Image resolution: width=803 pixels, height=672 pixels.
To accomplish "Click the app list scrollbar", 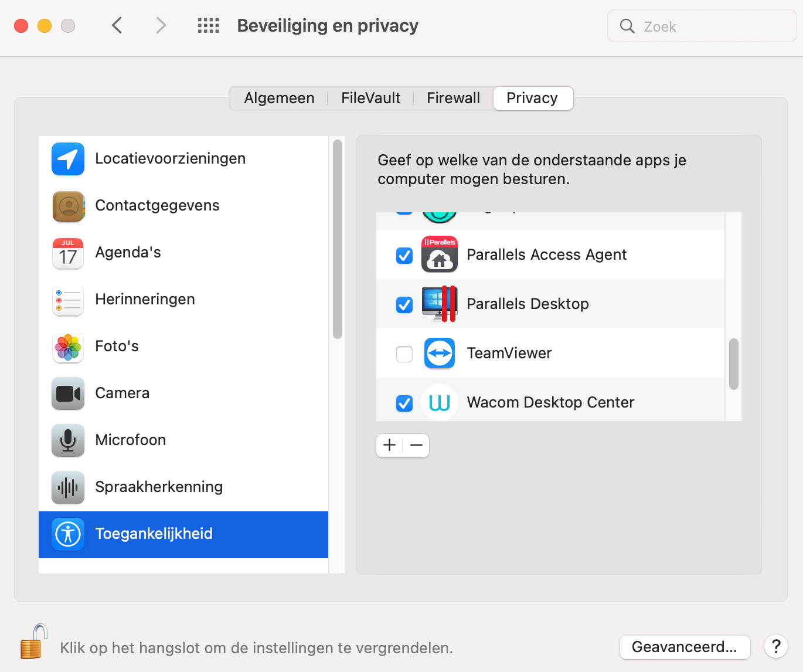I will click(733, 364).
